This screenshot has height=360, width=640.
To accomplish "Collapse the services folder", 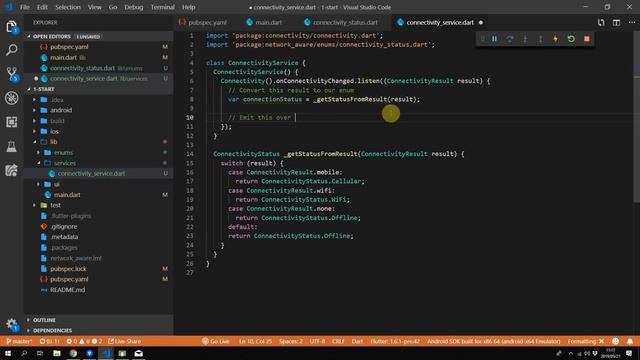I will [64, 163].
